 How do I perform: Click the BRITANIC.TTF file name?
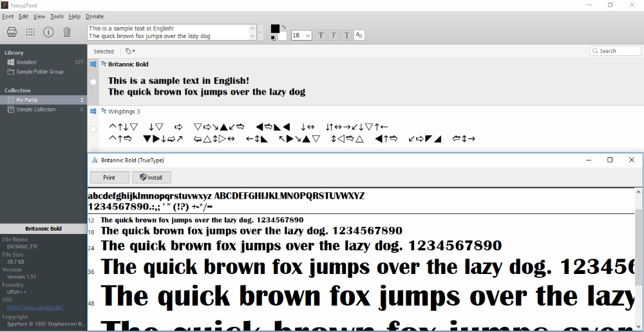tap(22, 246)
